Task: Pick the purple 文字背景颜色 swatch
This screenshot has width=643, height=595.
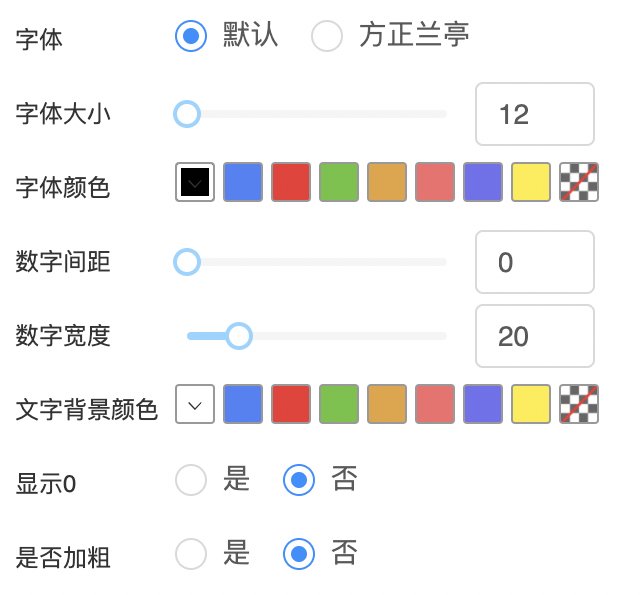Action: [483, 404]
